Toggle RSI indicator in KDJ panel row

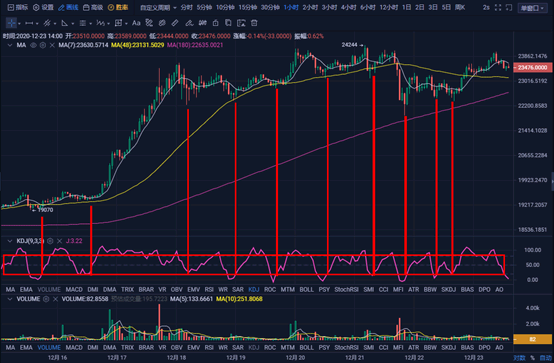pos(209,289)
